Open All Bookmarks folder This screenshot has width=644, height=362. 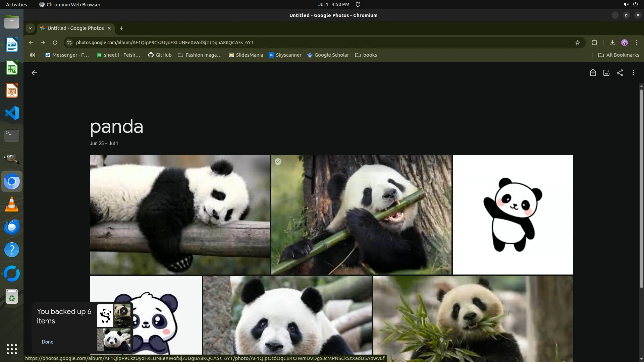point(619,55)
